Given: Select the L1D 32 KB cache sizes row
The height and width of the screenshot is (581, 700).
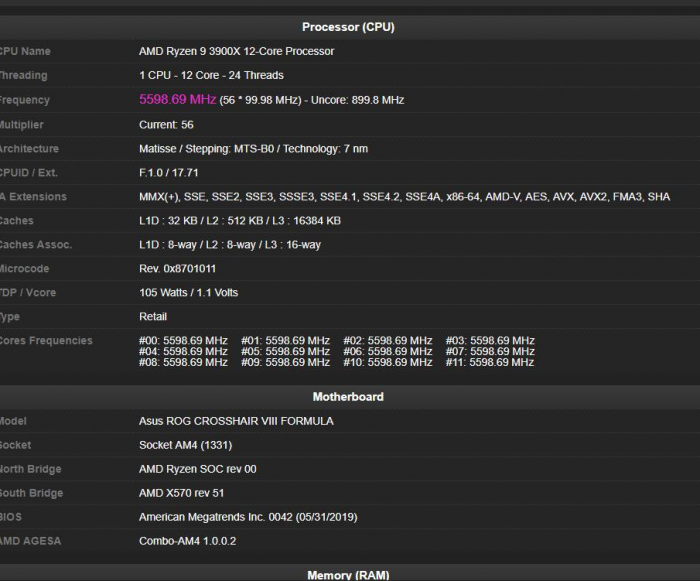Looking at the screenshot, I should [239, 221].
